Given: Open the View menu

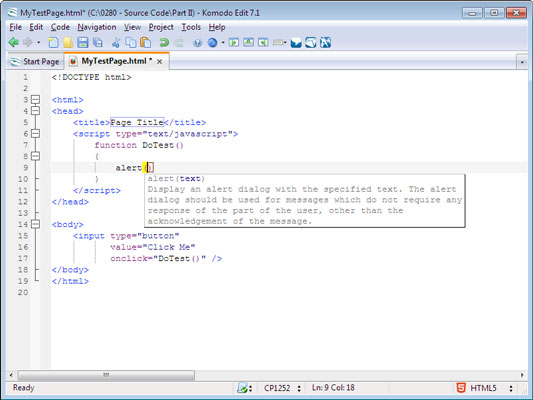Looking at the screenshot, I should coord(132,27).
